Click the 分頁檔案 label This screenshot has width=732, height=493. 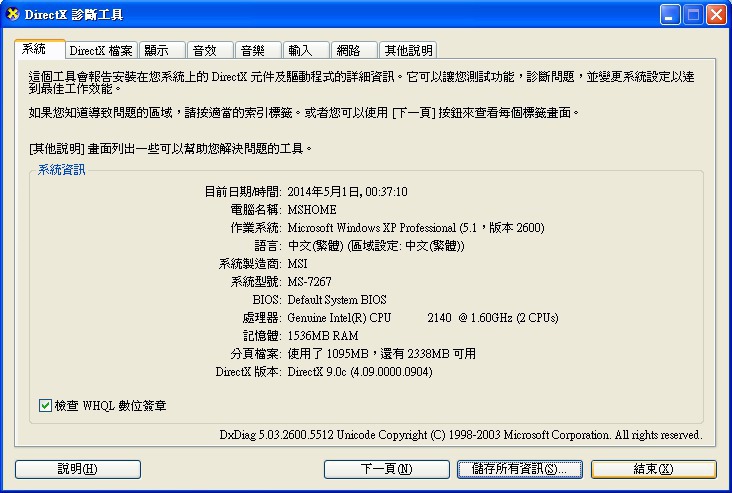tap(255, 354)
